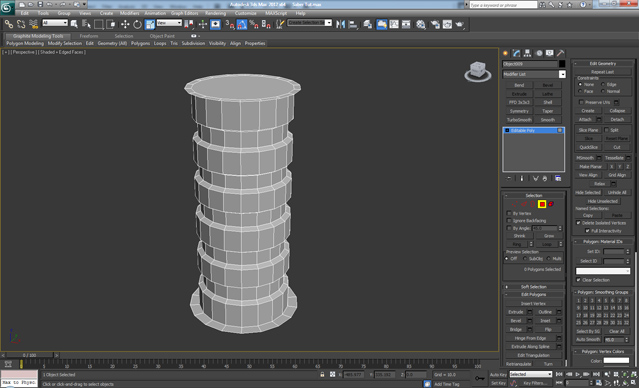Toggle the Angle Snap icon

pos(242,24)
